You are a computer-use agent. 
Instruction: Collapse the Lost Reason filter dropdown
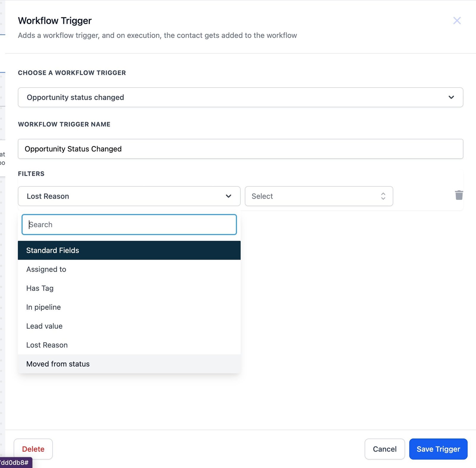click(x=129, y=196)
